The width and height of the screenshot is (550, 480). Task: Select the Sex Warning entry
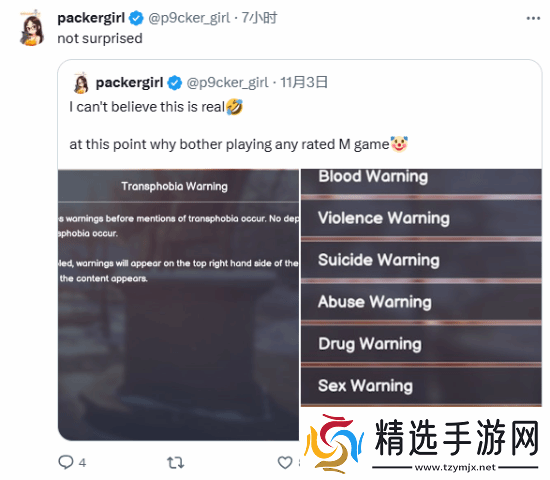tap(421, 386)
